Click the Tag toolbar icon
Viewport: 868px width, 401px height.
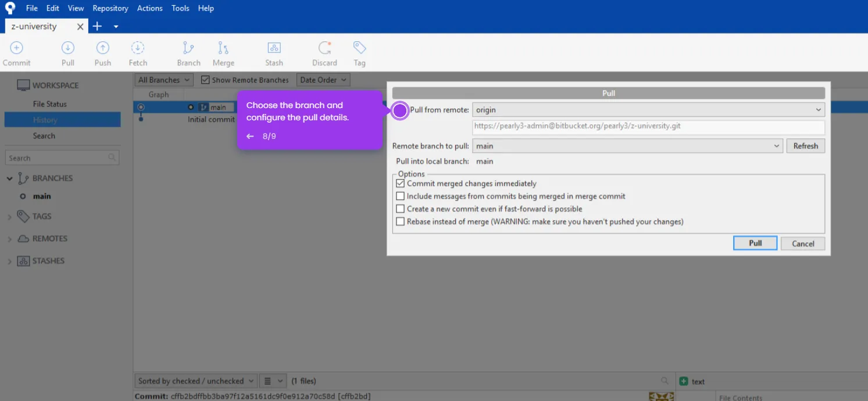pyautogui.click(x=359, y=48)
